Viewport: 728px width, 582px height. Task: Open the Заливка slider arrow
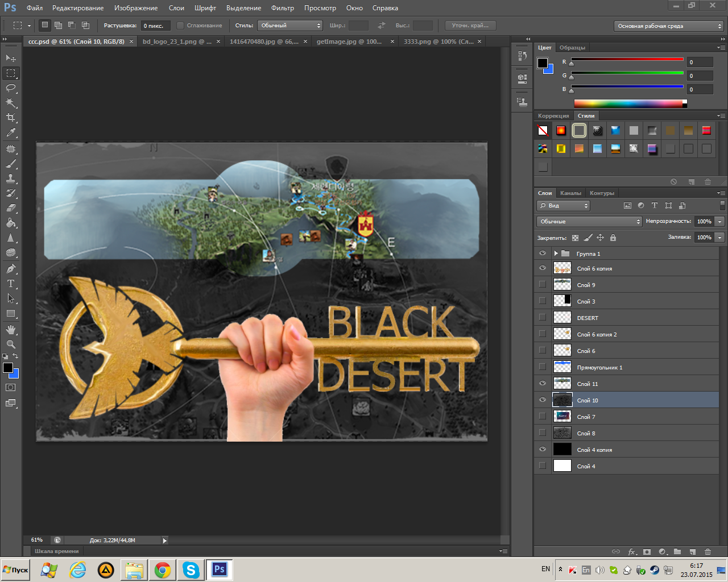tap(720, 238)
